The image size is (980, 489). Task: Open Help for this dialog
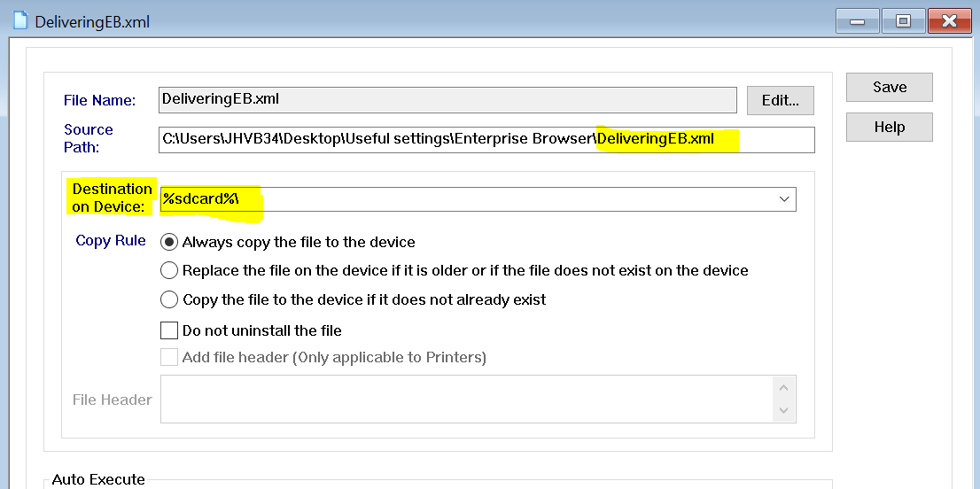pos(889,127)
